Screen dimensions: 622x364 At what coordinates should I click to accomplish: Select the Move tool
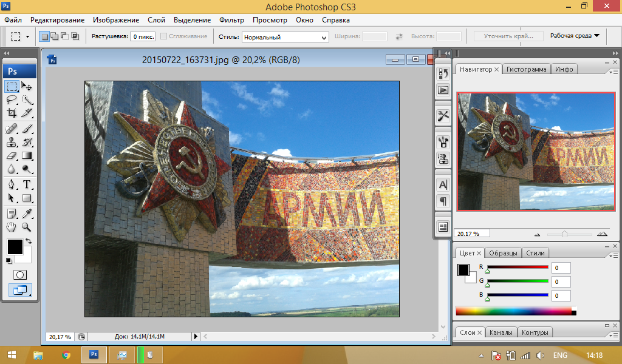[x=27, y=86]
